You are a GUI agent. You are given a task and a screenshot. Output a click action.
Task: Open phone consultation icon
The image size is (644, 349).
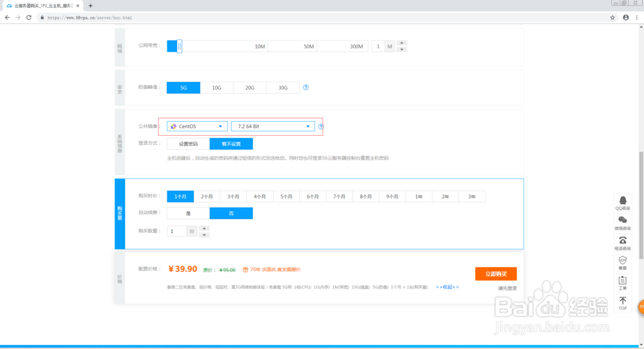pyautogui.click(x=623, y=240)
